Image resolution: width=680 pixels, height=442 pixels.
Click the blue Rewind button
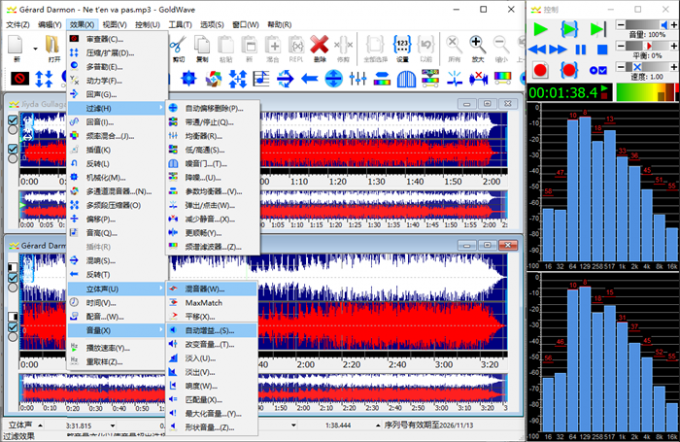pos(537,49)
